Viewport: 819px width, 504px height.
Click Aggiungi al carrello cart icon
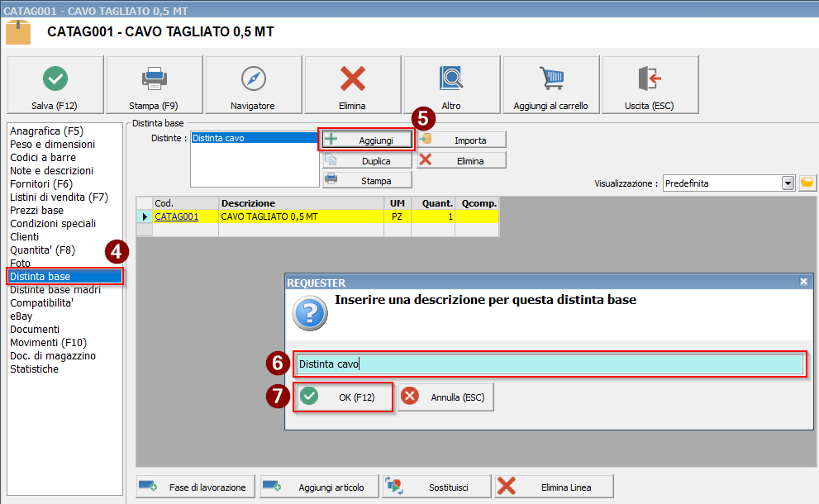(x=551, y=85)
